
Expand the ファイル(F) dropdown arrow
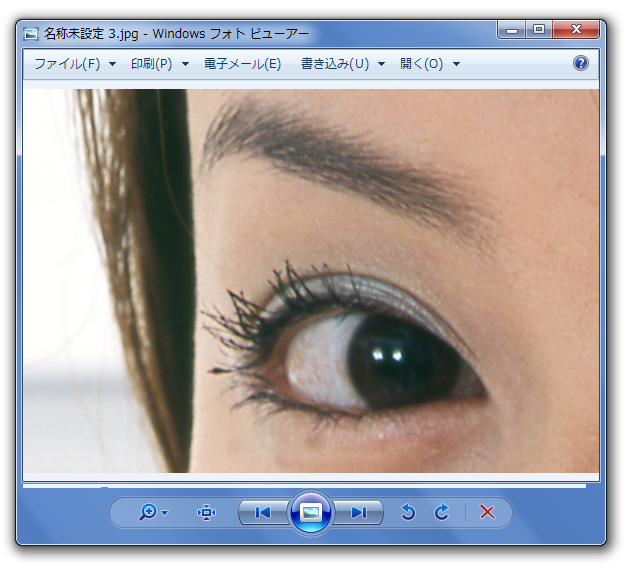(x=112, y=64)
